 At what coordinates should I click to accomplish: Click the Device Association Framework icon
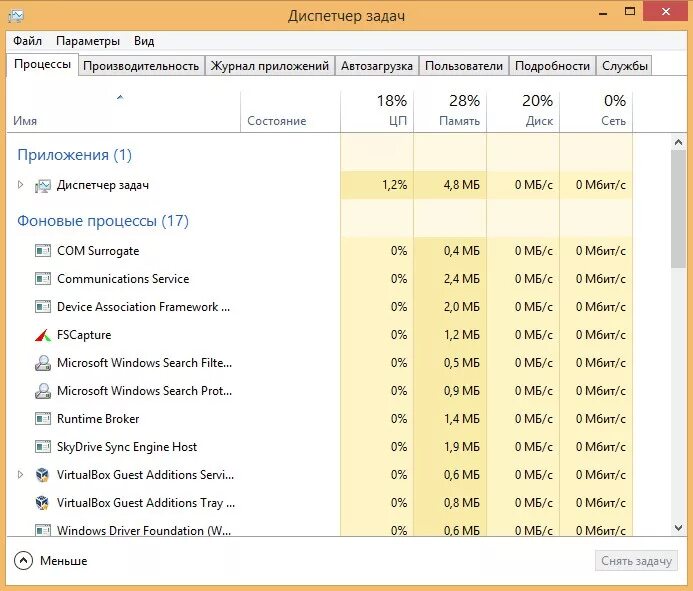(43, 307)
